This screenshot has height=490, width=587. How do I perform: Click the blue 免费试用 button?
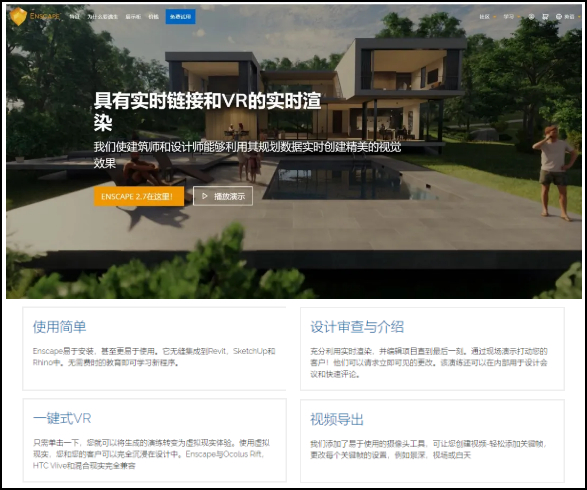(x=180, y=16)
